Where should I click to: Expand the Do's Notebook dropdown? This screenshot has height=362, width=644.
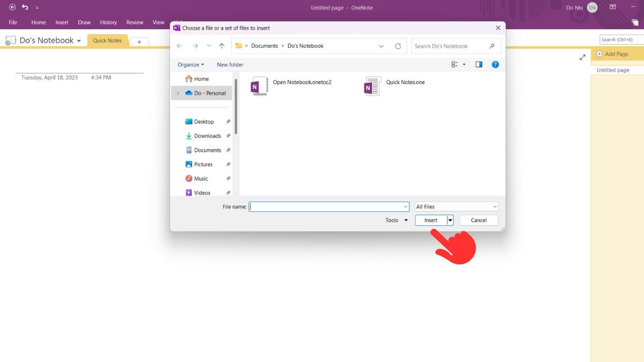pos(79,41)
